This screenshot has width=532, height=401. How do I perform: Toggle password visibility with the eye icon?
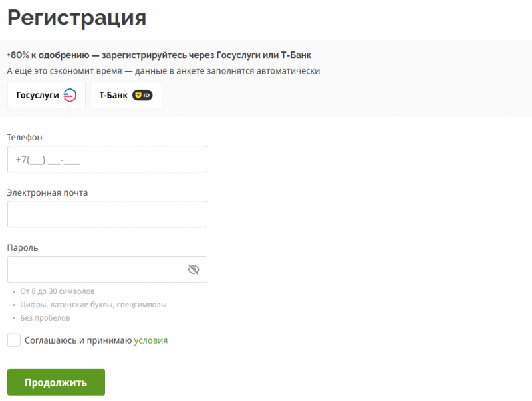(194, 269)
